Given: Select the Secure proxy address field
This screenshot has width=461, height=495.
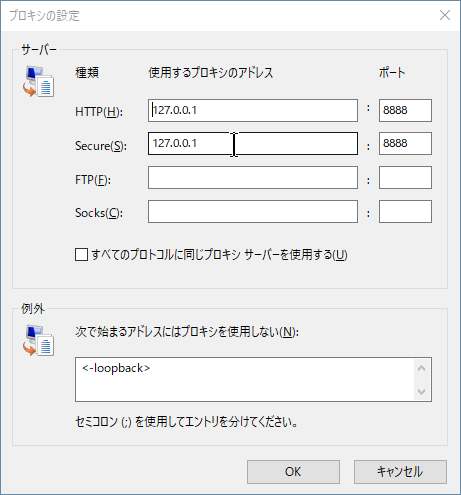Looking at the screenshot, I should pos(253,144).
